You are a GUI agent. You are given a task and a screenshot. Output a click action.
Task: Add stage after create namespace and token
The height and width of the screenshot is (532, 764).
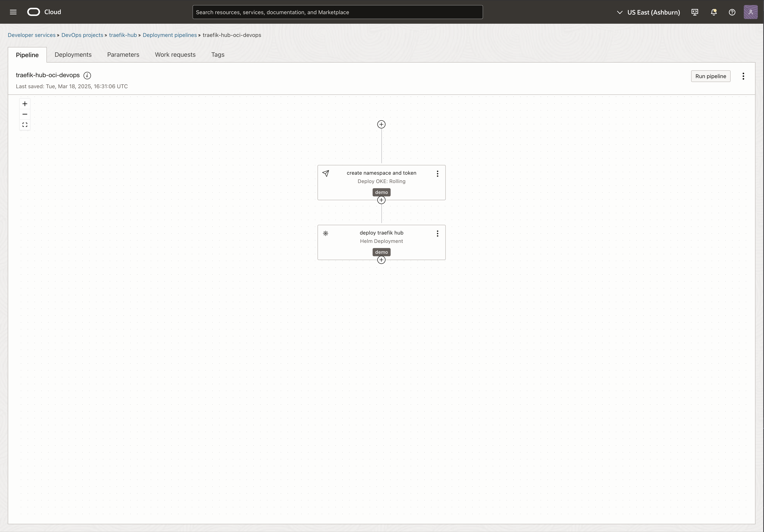[x=381, y=200]
